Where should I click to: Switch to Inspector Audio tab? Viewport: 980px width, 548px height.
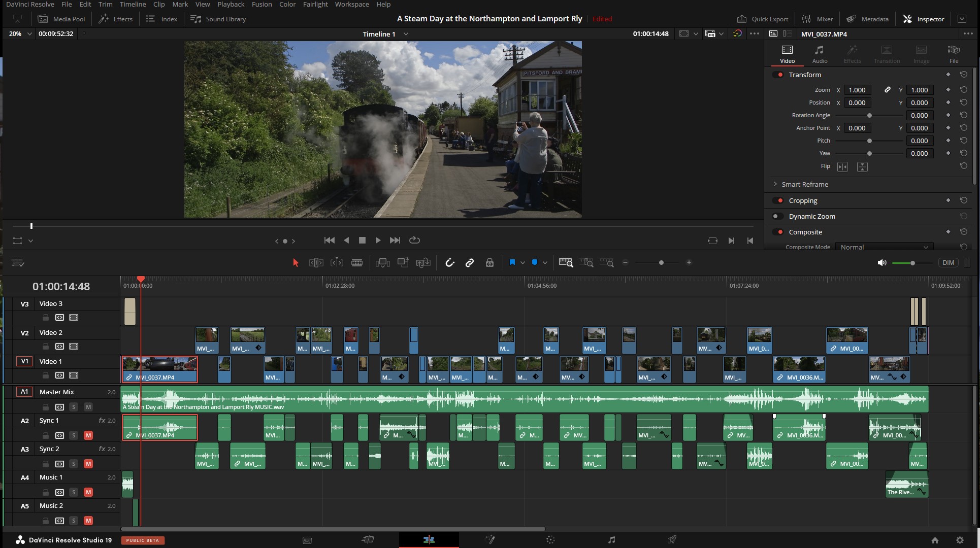[x=820, y=54]
